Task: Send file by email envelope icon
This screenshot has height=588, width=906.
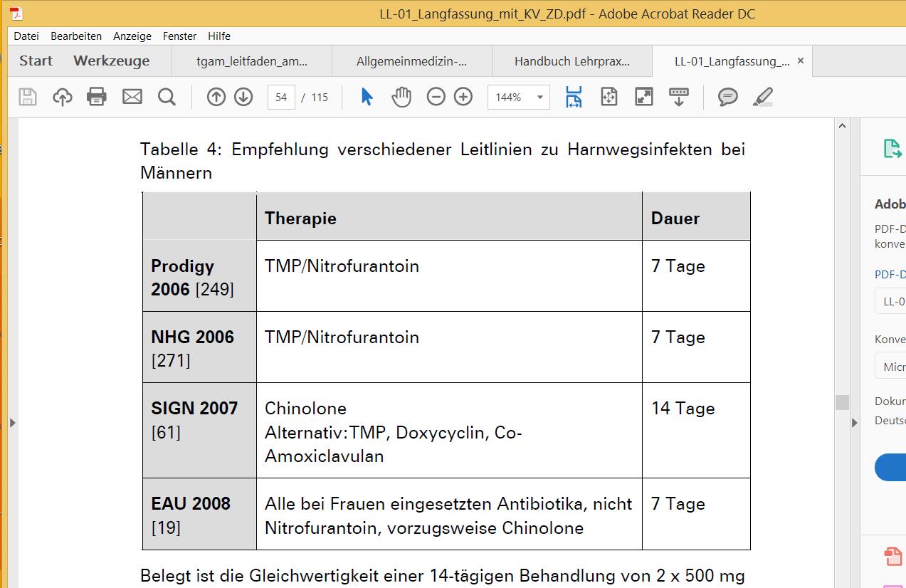Action: (x=132, y=97)
